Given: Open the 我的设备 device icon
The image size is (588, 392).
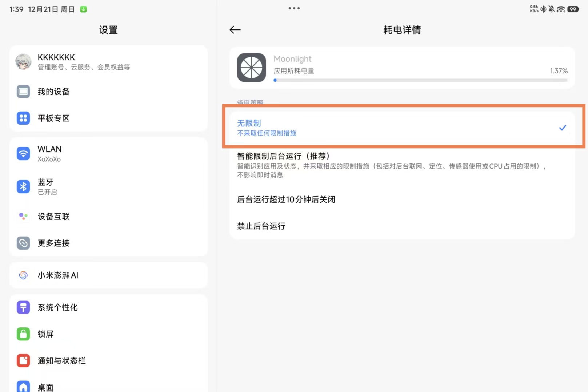Looking at the screenshot, I should pos(23,92).
